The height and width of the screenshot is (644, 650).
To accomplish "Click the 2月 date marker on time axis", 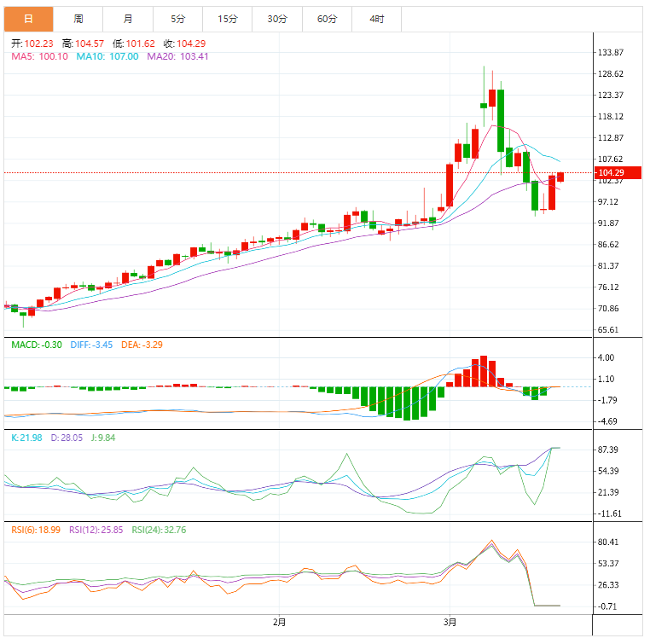I will (279, 622).
